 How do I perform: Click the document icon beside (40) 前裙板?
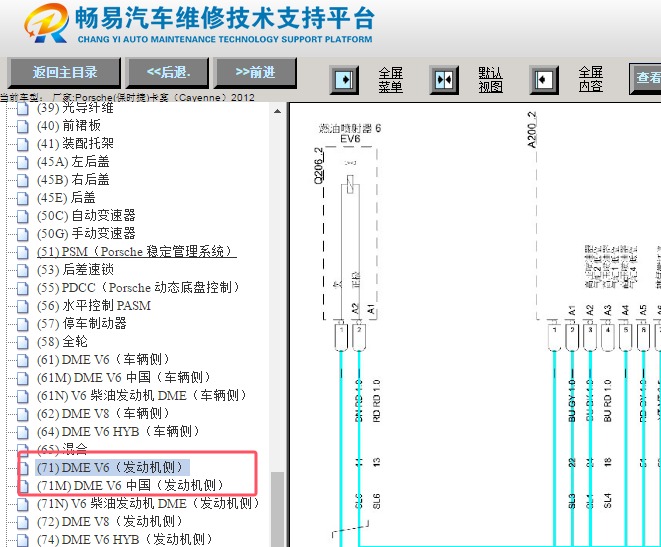tap(23, 126)
